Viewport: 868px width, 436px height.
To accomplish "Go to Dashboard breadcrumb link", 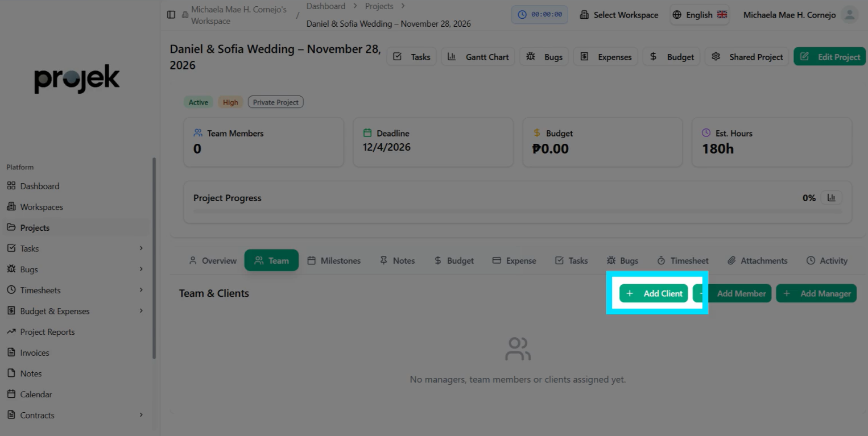I will click(326, 6).
